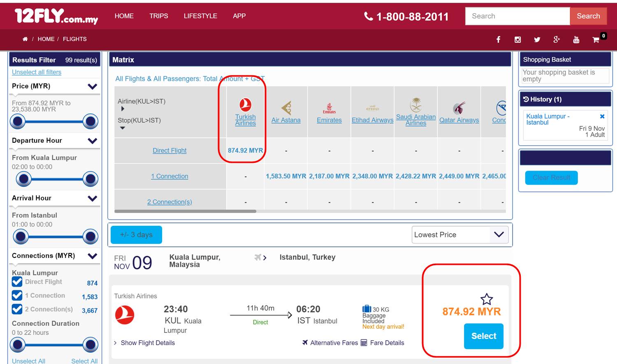The height and width of the screenshot is (364, 617).
Task: Click the +/- 3 days button
Action: (136, 235)
